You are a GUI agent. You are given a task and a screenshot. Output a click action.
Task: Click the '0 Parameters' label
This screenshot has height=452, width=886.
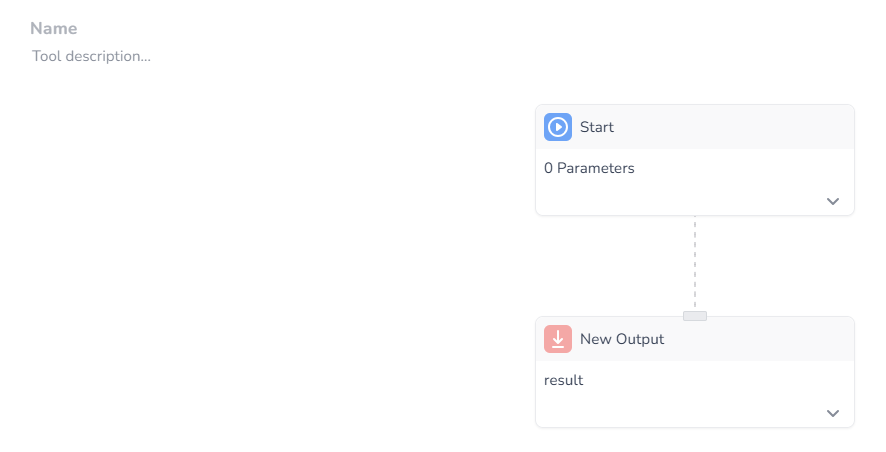tap(589, 168)
